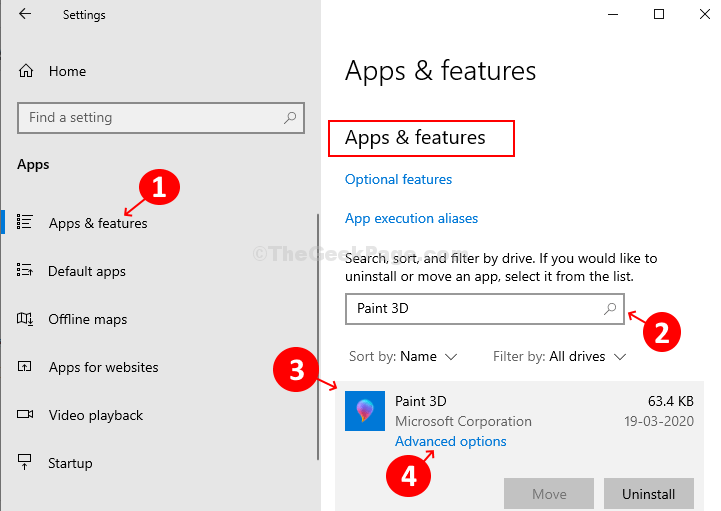Click the Video playback camera icon
The width and height of the screenshot is (721, 511).
coord(25,414)
